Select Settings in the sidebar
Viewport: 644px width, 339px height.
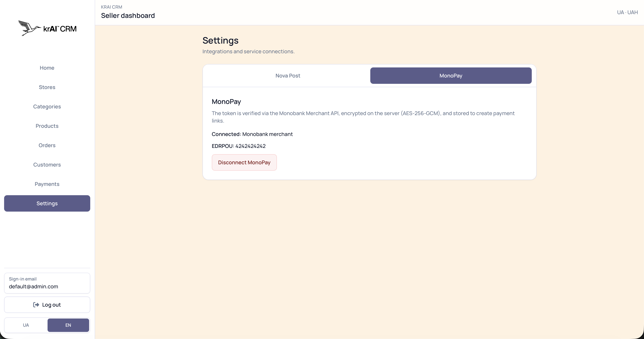[x=47, y=203]
